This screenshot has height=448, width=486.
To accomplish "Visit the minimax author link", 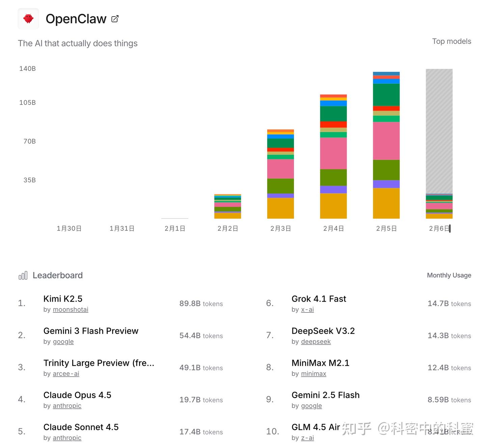I will click(x=314, y=373).
